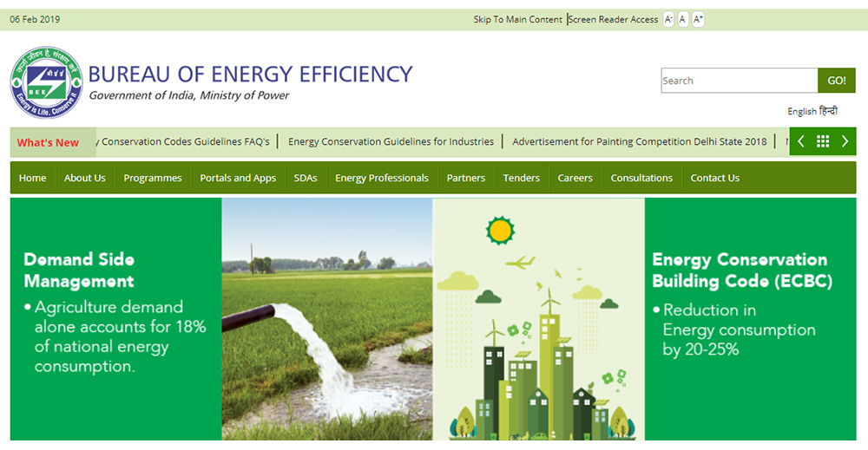Open Tenders menu item
868x450 pixels.
(522, 178)
